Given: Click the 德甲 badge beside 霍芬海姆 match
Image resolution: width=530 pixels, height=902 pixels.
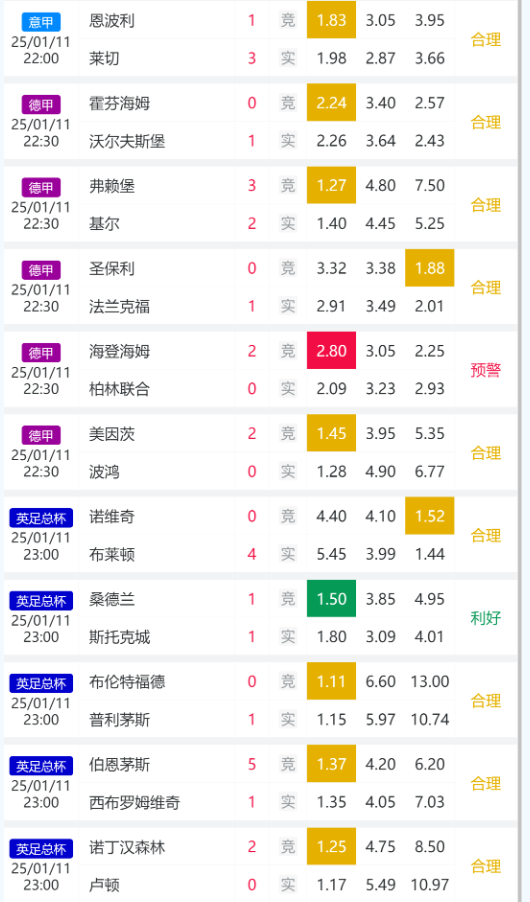Looking at the screenshot, I should point(41,105).
